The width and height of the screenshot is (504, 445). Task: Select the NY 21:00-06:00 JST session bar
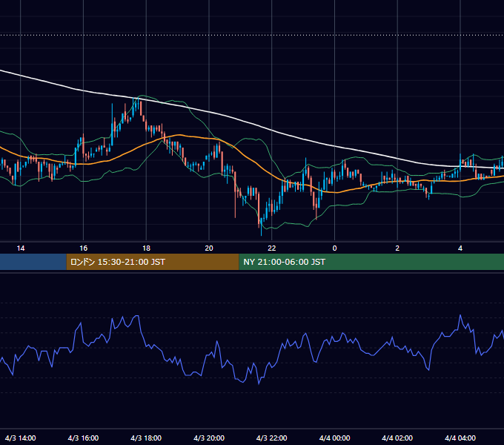(371, 262)
